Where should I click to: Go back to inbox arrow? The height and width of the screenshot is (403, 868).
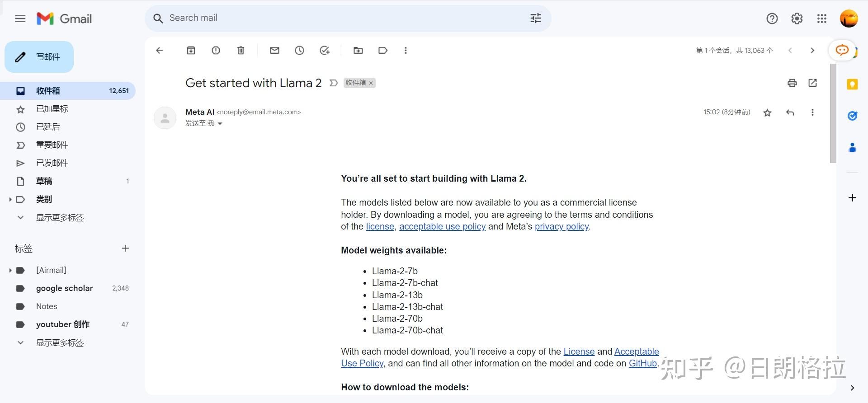(159, 51)
